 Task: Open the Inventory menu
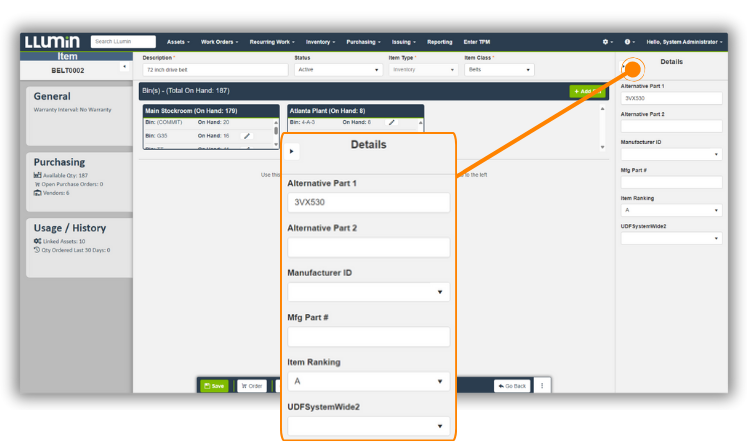tap(321, 42)
